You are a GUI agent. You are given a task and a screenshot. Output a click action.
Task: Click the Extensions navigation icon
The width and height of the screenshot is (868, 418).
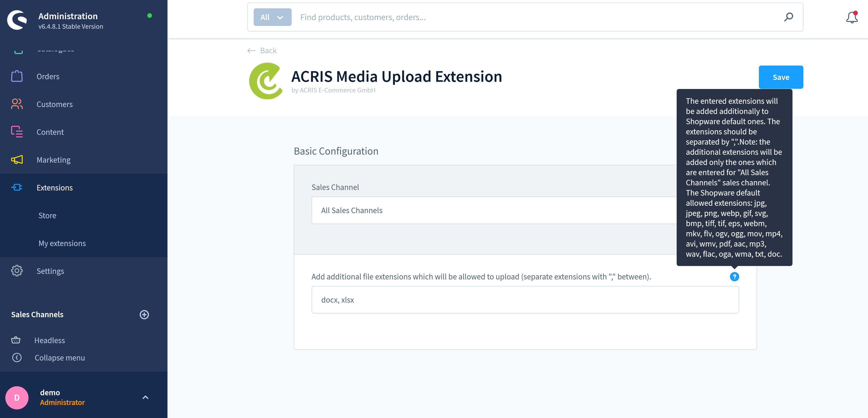tap(17, 188)
